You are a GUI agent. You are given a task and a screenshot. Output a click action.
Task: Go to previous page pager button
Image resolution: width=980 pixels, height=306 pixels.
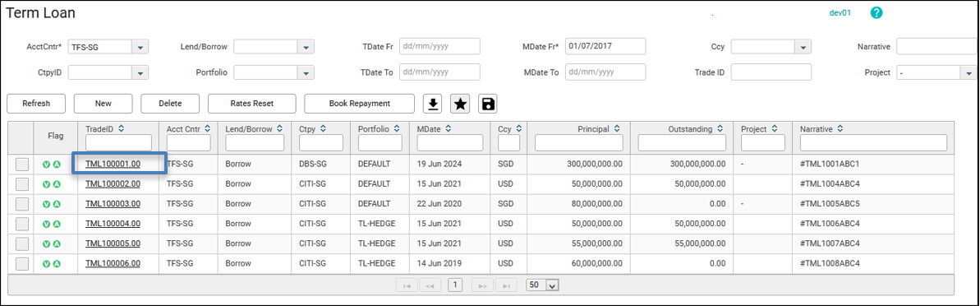click(x=430, y=285)
